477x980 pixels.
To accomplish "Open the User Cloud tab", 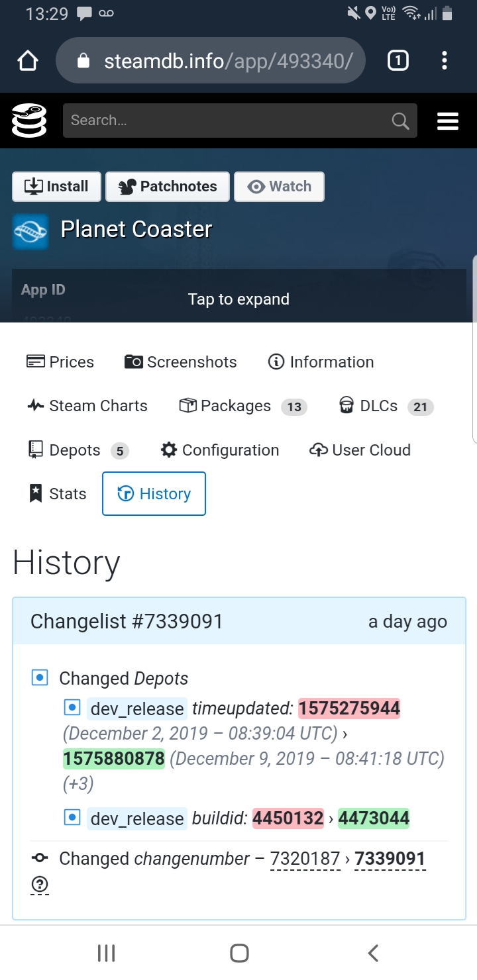I will tap(360, 450).
